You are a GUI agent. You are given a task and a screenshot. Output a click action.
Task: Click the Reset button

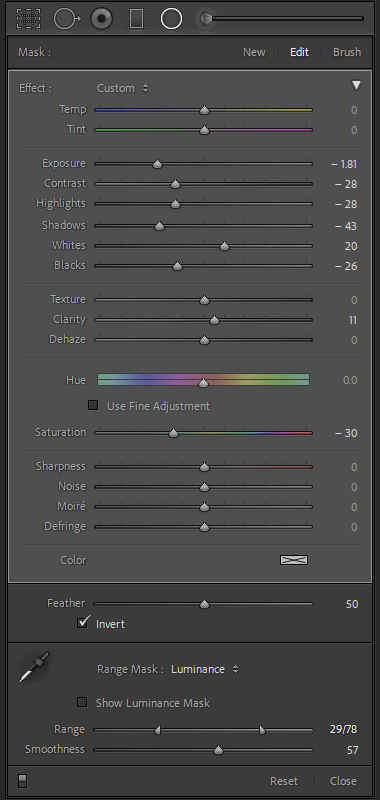(284, 781)
